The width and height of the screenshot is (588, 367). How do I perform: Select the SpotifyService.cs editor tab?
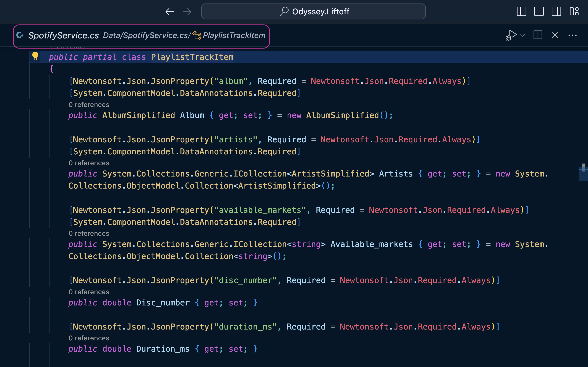tap(64, 35)
